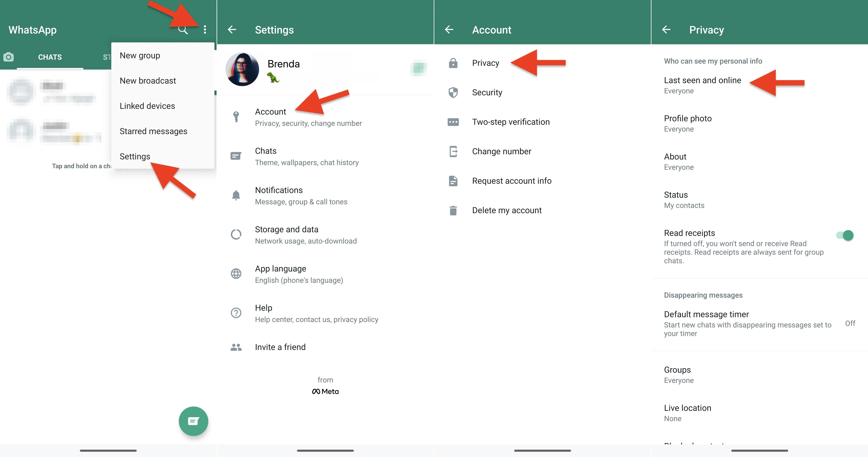
Task: Open Brenda's profile photo
Action: point(242,69)
